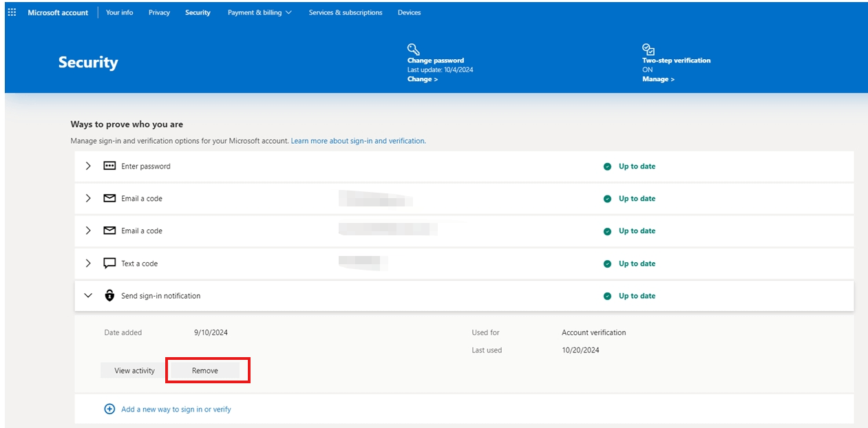Viewport: 868px width, 428px height.
Task: Go to the Your info tab
Action: (120, 12)
